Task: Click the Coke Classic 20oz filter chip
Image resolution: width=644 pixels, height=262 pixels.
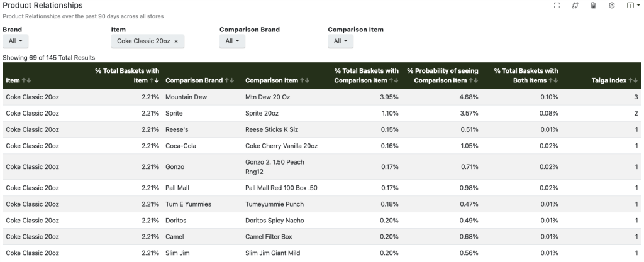Action: coord(147,41)
